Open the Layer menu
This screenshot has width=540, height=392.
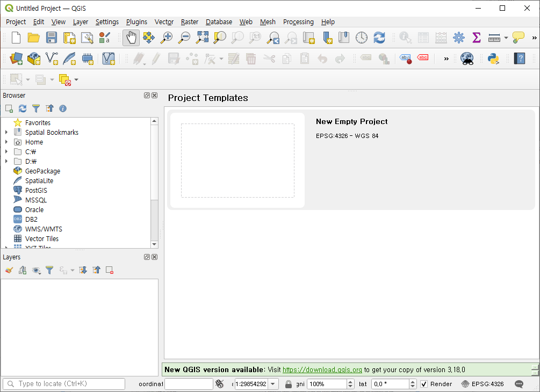pyautogui.click(x=81, y=21)
